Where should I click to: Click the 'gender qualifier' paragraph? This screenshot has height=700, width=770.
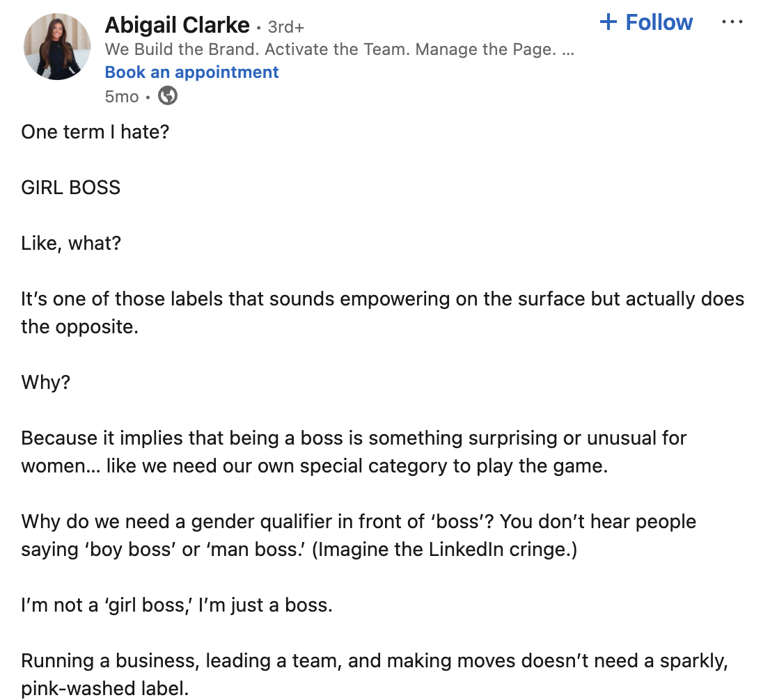359,535
